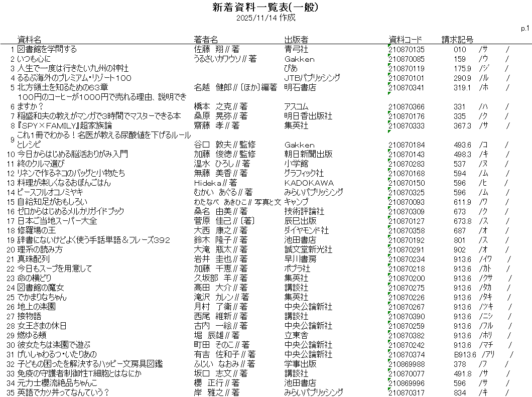Select the "資料名" column header

29,40
